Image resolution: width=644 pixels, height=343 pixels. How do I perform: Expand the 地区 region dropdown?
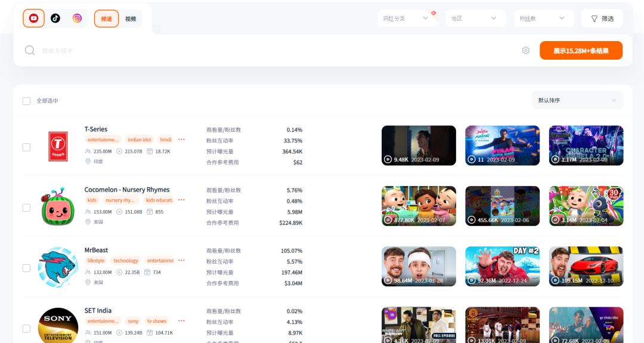coord(475,18)
